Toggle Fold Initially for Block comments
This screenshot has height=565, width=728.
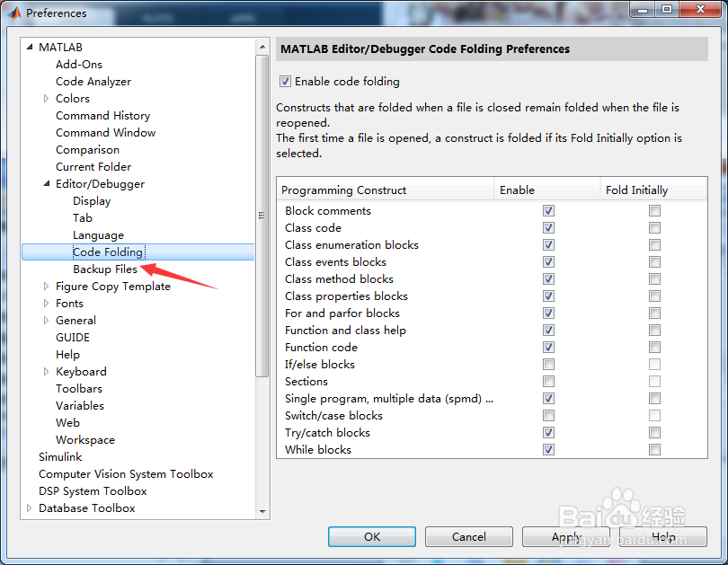[654, 210]
